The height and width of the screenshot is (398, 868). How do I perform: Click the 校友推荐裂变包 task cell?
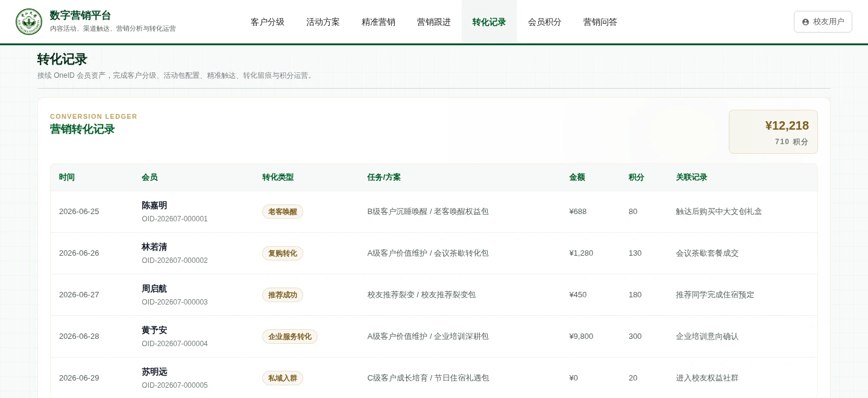421,295
